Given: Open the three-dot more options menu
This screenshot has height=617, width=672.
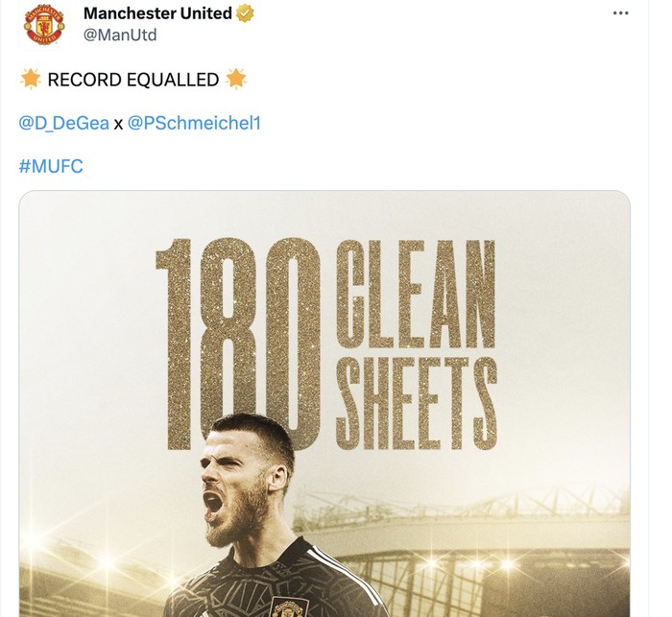Looking at the screenshot, I should 622,13.
